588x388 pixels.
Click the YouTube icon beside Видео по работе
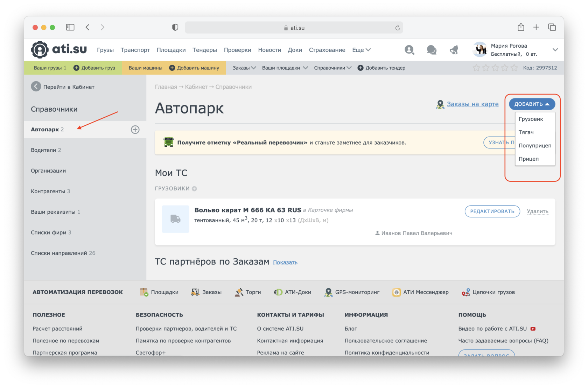tap(533, 329)
